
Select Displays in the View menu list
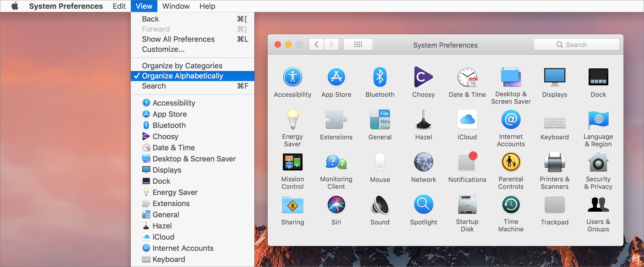[193, 170]
